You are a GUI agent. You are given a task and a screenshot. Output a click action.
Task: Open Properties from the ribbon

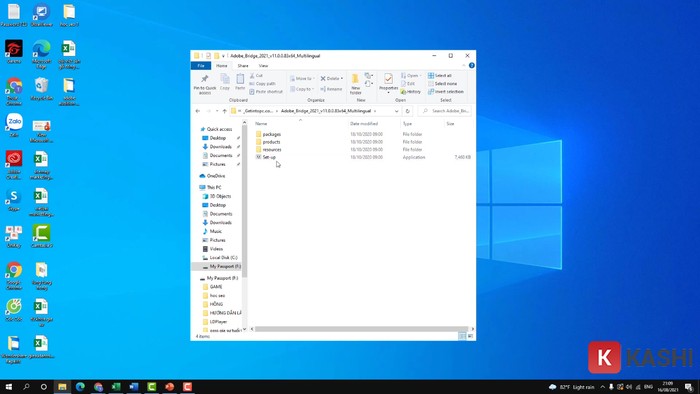click(x=388, y=83)
